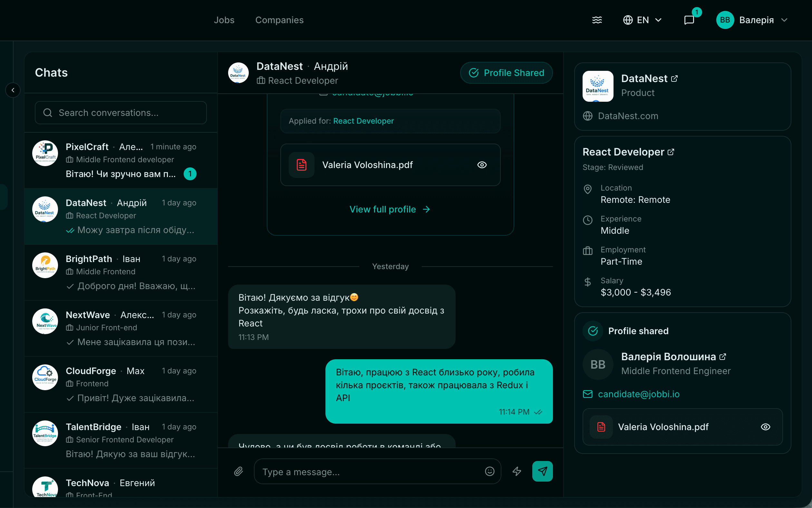Expand the EN language dropdown

coord(643,20)
